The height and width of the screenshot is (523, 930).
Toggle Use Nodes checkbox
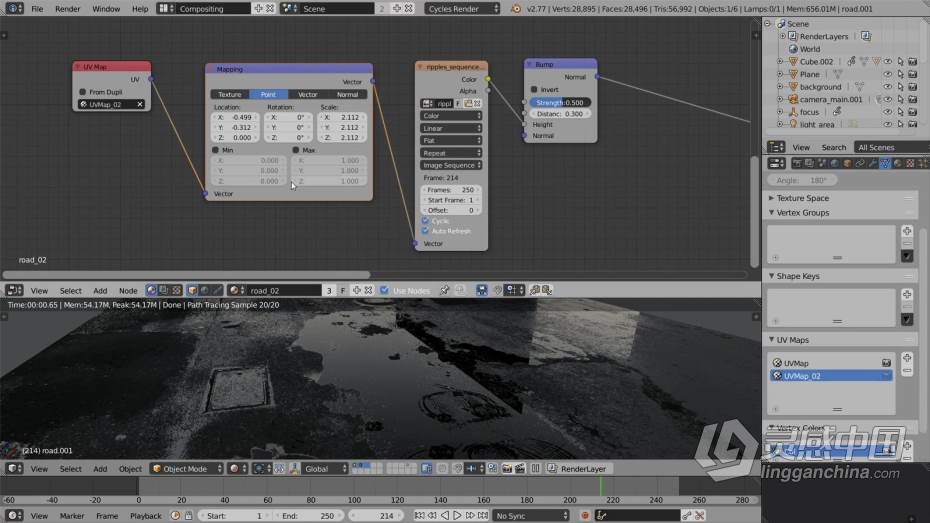[384, 291]
